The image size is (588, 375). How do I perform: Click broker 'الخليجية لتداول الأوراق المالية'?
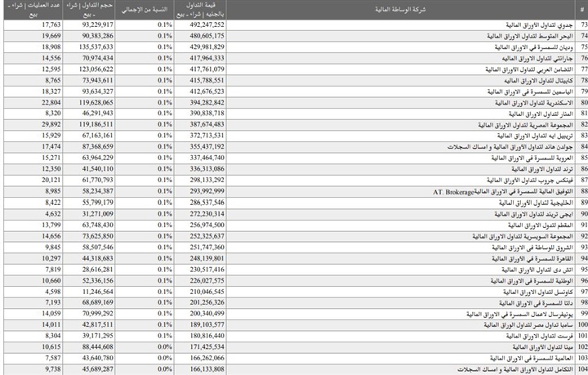click(536, 203)
